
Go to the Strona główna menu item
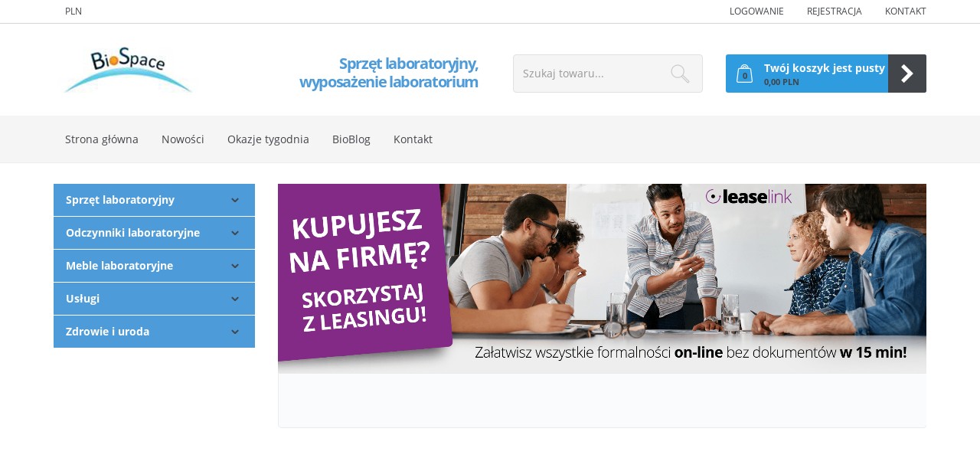coord(102,139)
